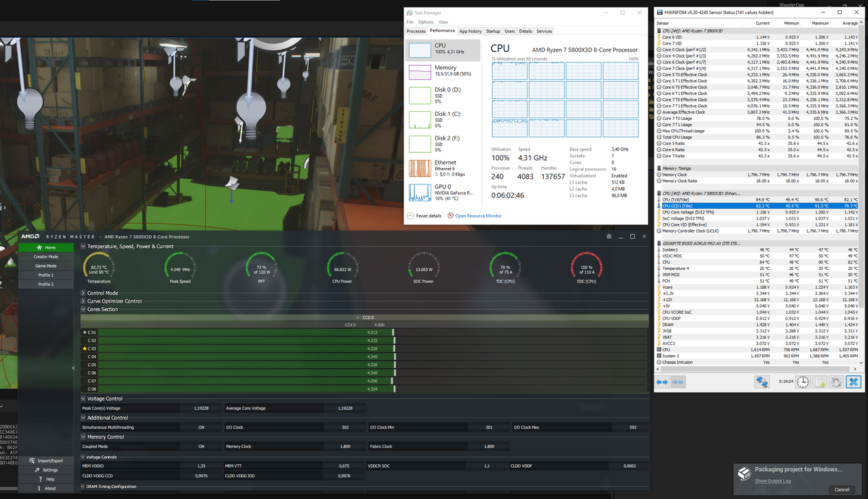Screen dimensions: 868x499
Task: Open Task Manager View menu
Action: (443, 22)
